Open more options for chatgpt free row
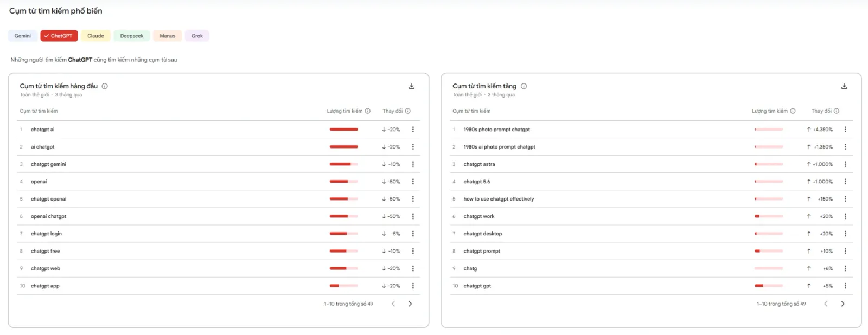This screenshot has height=335, width=868. tap(413, 251)
